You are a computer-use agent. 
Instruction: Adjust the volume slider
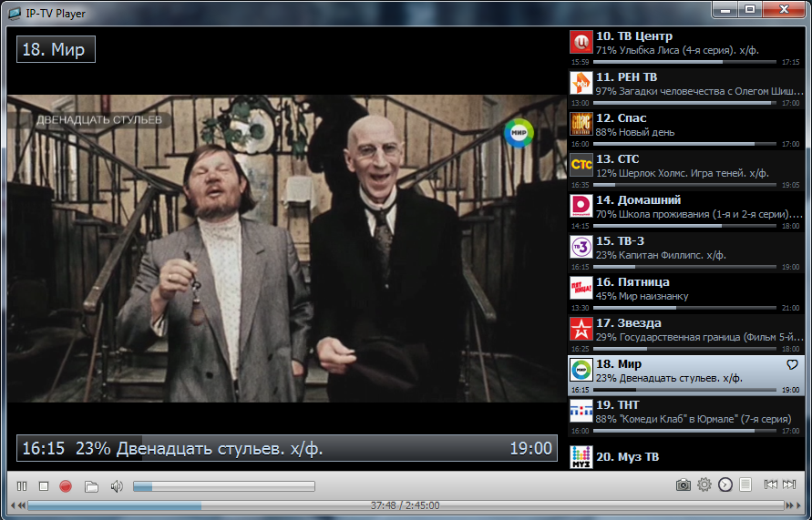click(x=223, y=486)
